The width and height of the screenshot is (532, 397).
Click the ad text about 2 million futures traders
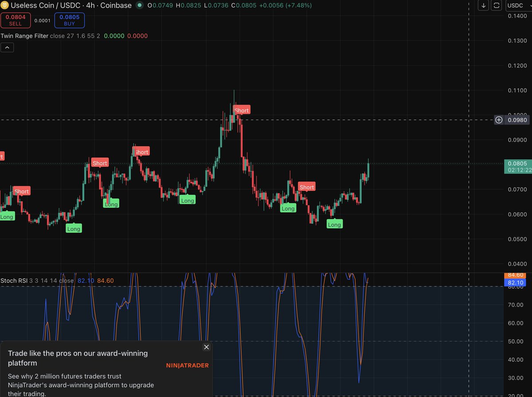(81, 385)
